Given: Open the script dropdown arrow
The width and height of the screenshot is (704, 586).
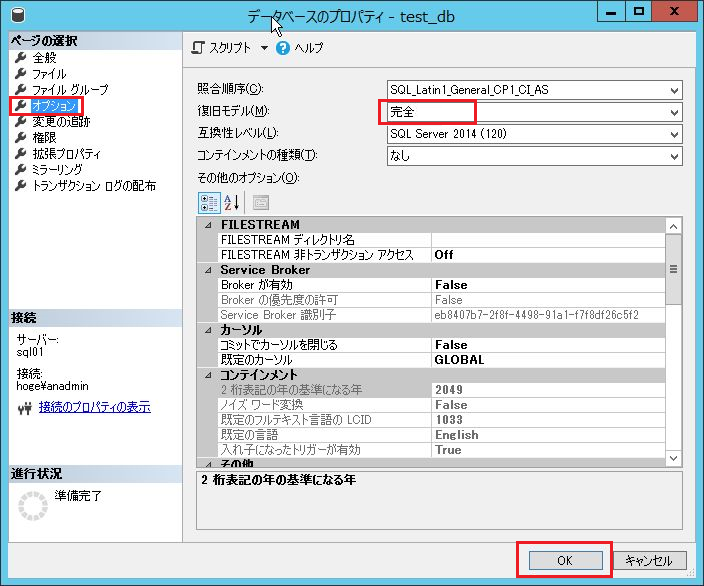Looking at the screenshot, I should pos(264,48).
